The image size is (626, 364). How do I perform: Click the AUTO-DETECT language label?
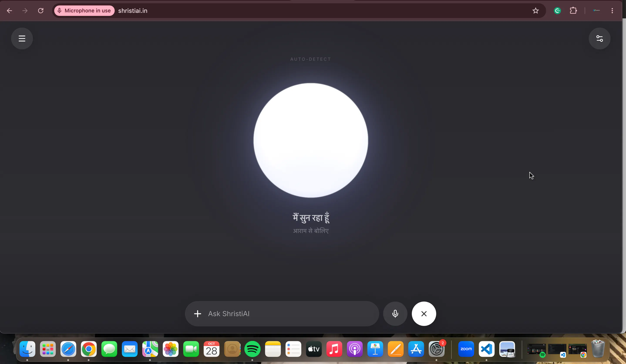(311, 59)
